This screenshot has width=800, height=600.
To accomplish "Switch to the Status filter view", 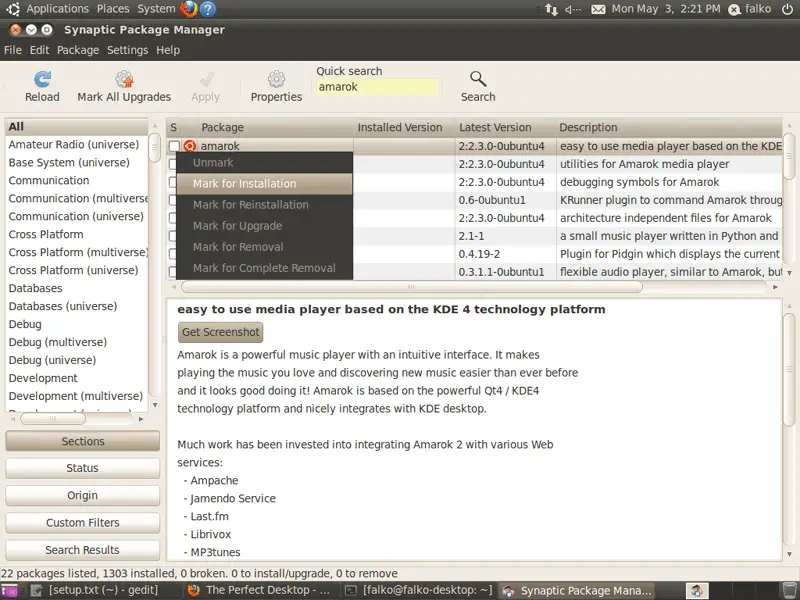I will coord(83,468).
